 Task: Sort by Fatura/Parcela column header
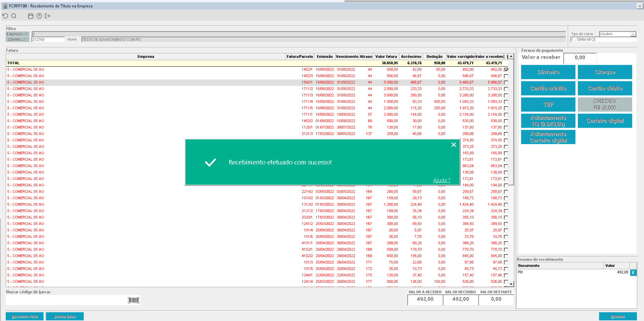click(x=300, y=57)
